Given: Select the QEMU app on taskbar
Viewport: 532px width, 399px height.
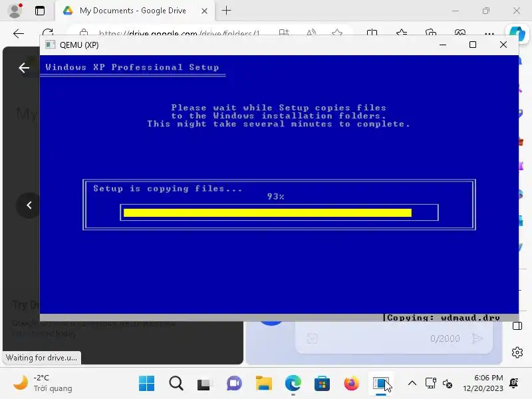Looking at the screenshot, I should tap(380, 384).
